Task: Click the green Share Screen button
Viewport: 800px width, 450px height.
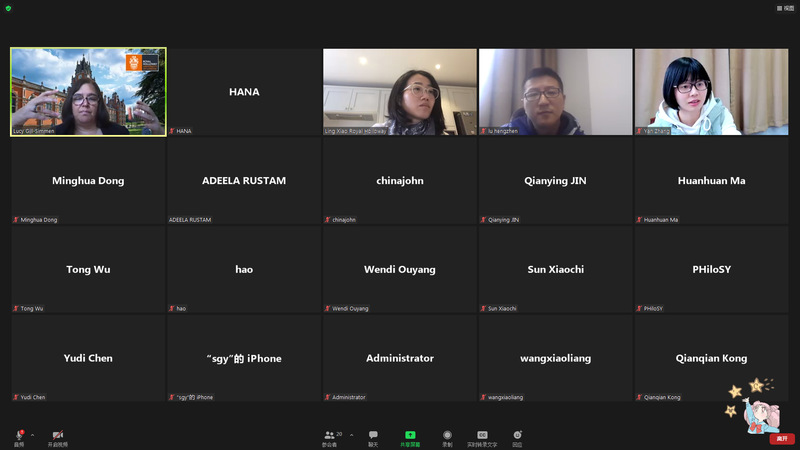Action: click(x=410, y=437)
